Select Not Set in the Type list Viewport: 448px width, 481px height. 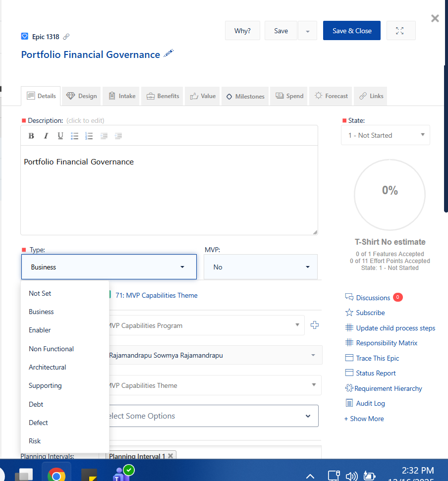(x=65, y=293)
